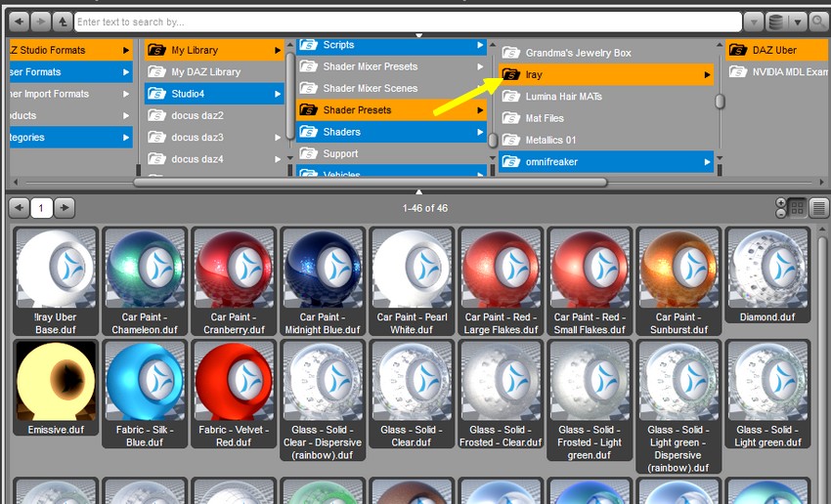Expand arrow on docus daz3 row
This screenshot has height=504, width=831.
[278, 137]
